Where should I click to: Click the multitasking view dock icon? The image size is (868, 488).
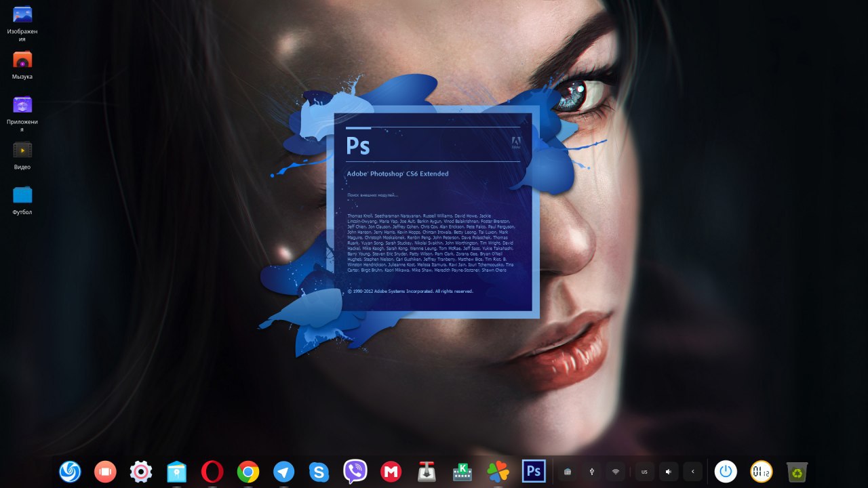click(x=105, y=471)
